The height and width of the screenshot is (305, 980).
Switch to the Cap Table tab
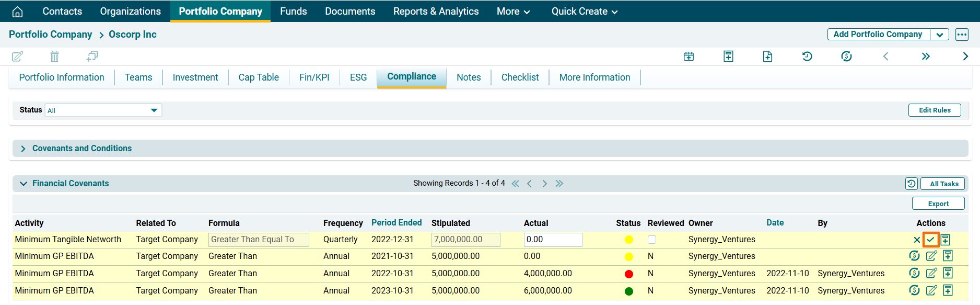[x=259, y=77]
